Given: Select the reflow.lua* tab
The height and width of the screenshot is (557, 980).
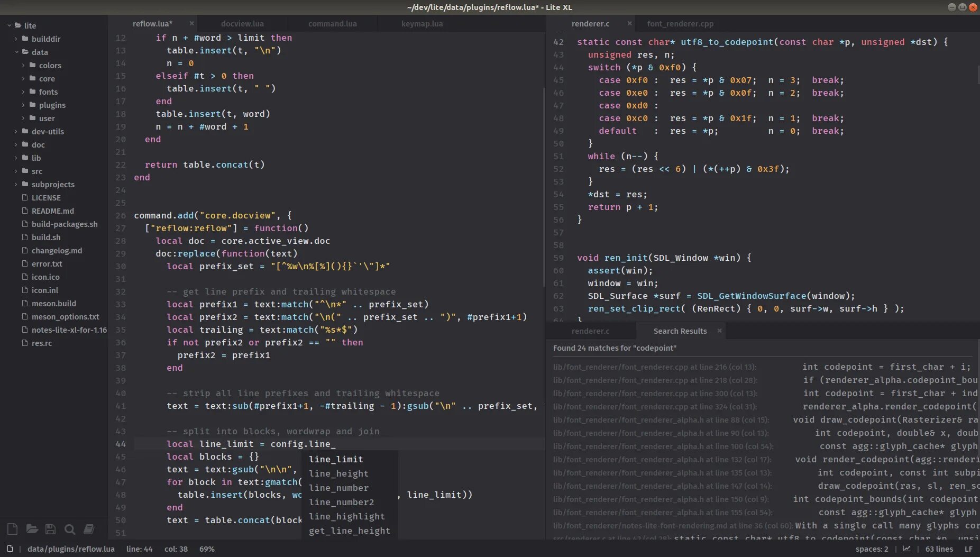Looking at the screenshot, I should pyautogui.click(x=152, y=23).
